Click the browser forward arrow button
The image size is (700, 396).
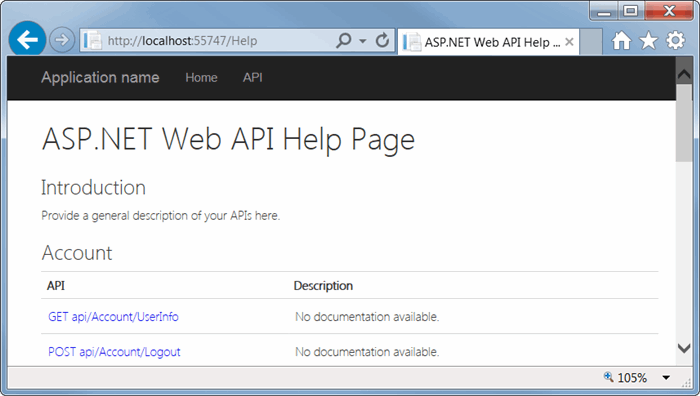62,40
